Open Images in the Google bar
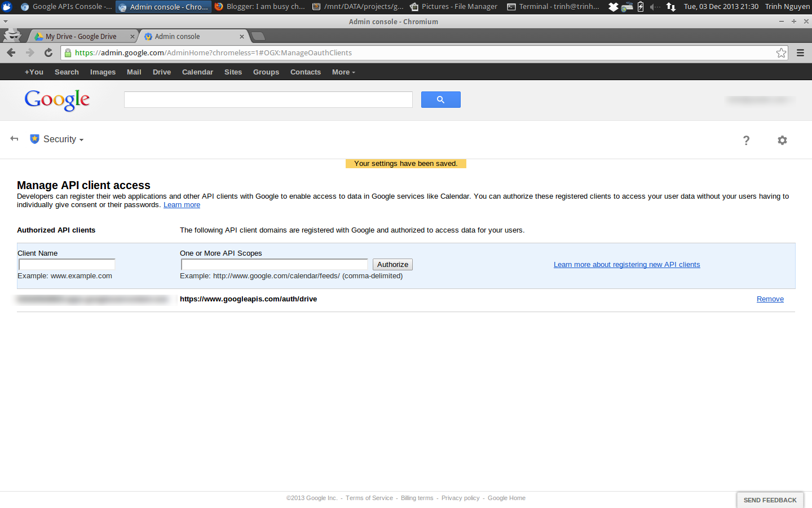The image size is (812, 508). tap(103, 72)
